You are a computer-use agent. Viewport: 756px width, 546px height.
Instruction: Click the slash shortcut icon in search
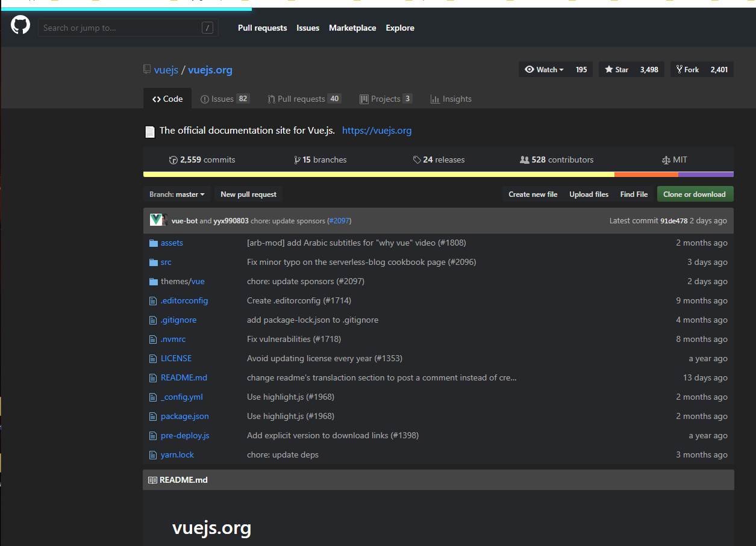click(x=207, y=28)
